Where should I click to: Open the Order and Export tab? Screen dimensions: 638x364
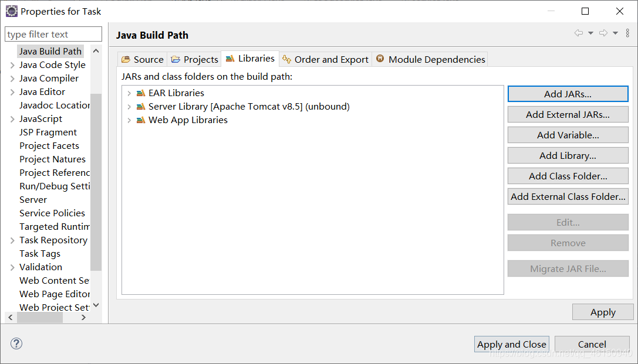pos(326,59)
